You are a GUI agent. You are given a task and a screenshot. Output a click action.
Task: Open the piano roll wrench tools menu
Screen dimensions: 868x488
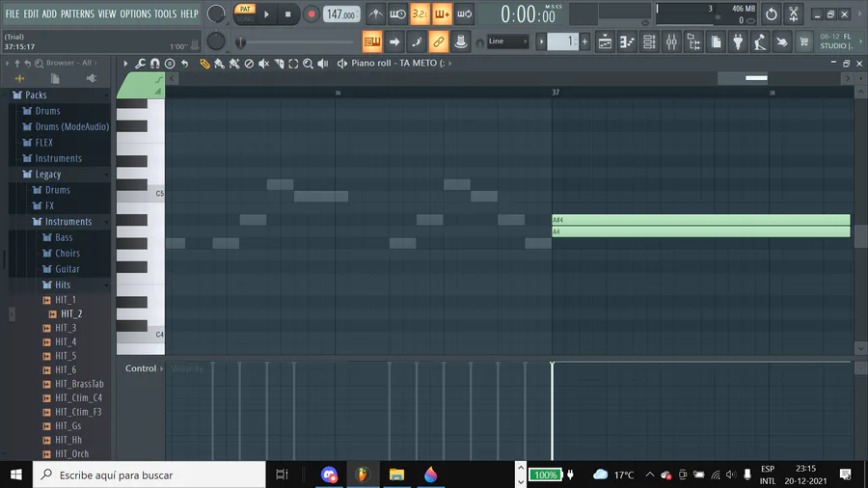point(141,64)
